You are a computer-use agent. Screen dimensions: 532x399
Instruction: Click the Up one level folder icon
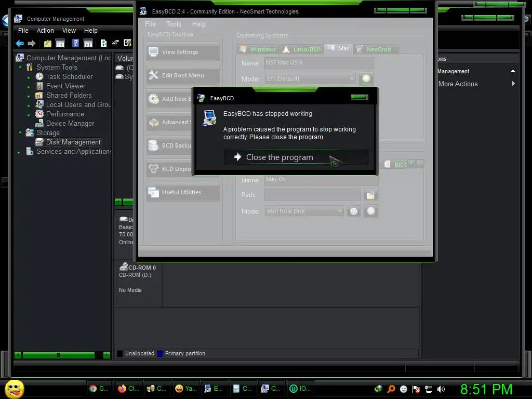point(47,43)
